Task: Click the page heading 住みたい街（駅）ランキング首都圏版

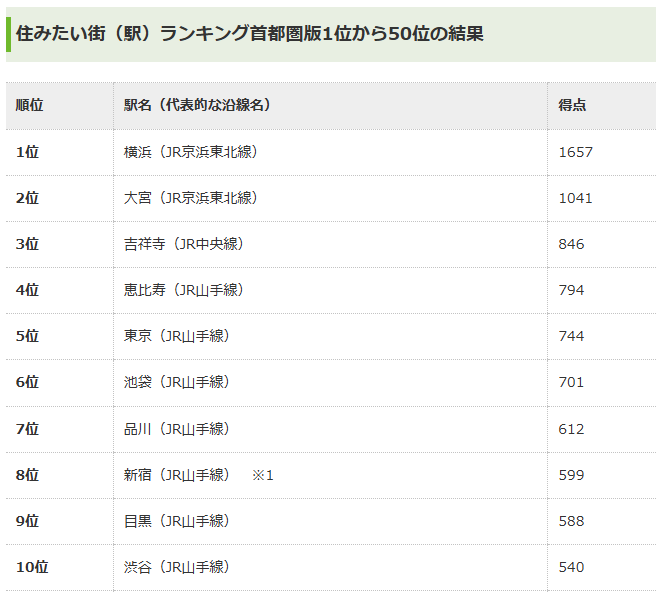Action: pos(250,33)
